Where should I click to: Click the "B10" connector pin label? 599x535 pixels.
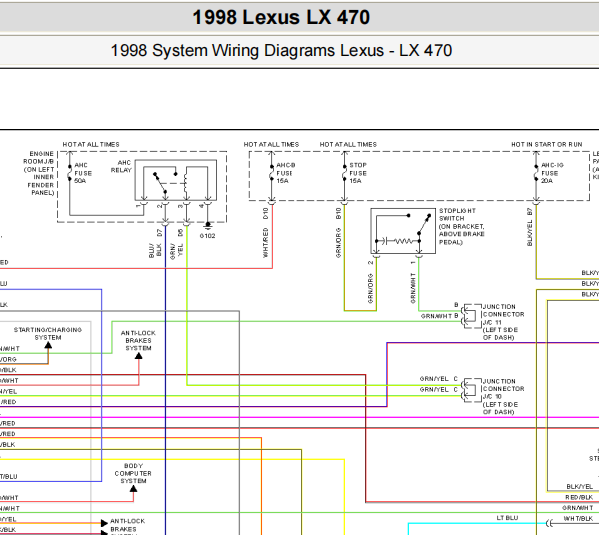[x=338, y=213]
